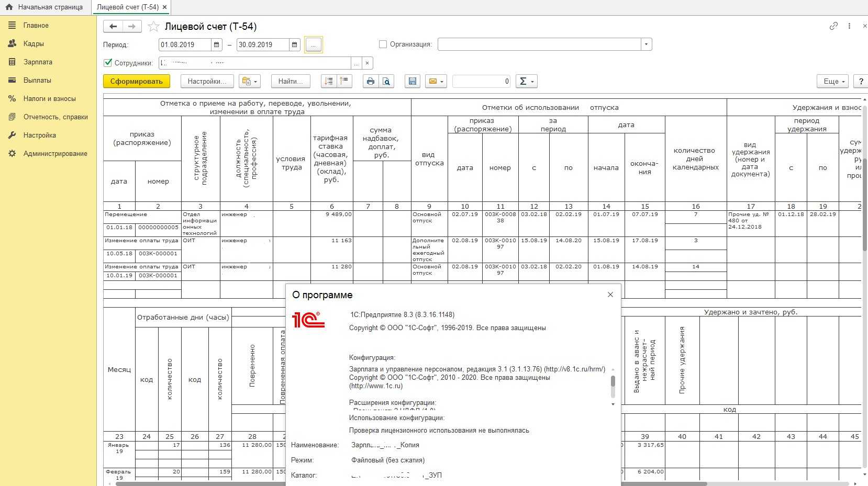Open print preview icon
Viewport: 868px width, 486px height.
coord(386,81)
